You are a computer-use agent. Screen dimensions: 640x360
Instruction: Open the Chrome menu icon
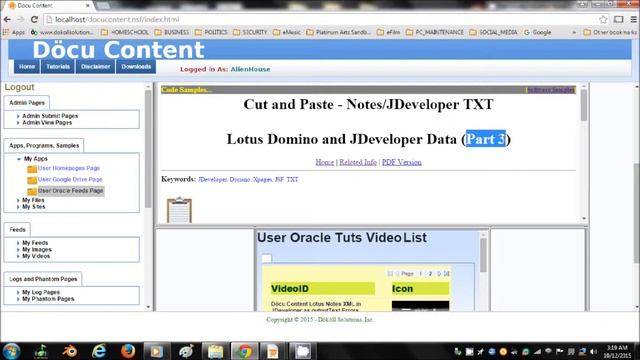[633, 19]
